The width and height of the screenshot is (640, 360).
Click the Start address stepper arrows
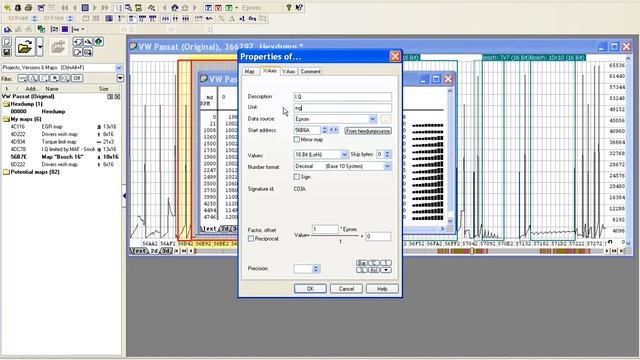[324, 130]
